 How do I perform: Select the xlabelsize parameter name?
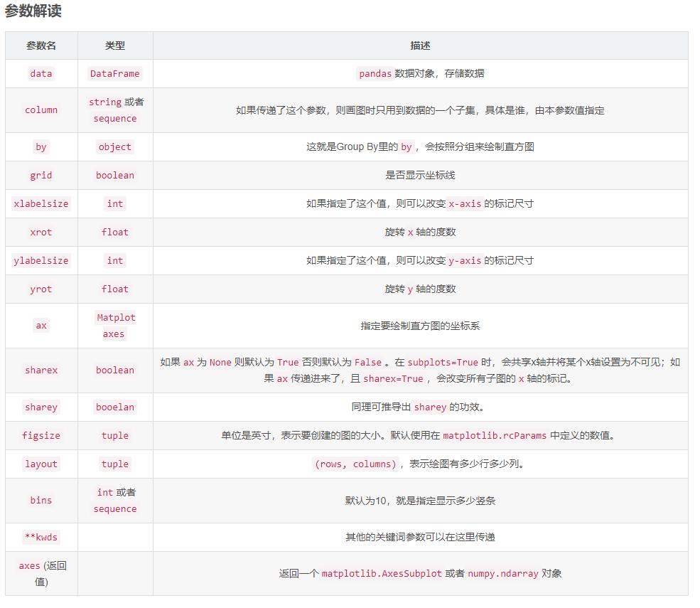(41, 203)
